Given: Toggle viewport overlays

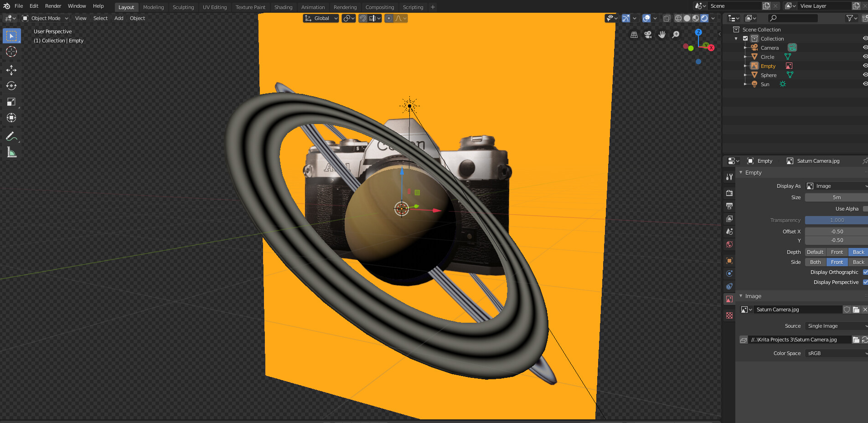Looking at the screenshot, I should point(646,18).
